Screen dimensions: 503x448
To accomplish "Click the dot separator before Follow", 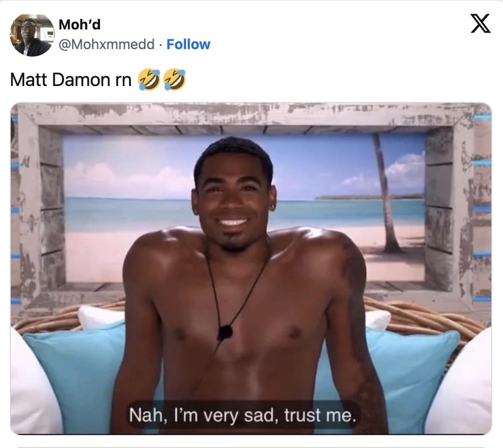I will point(160,45).
